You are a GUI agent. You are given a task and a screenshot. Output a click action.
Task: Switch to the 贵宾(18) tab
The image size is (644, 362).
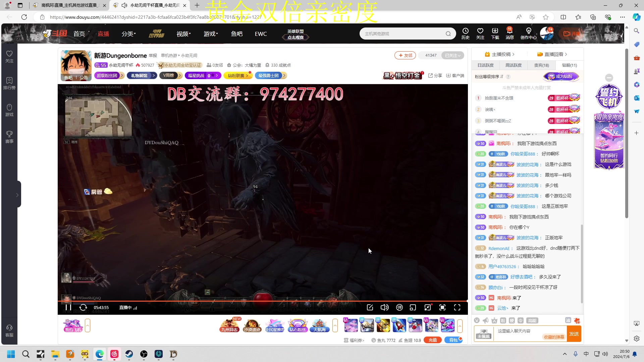point(542,65)
